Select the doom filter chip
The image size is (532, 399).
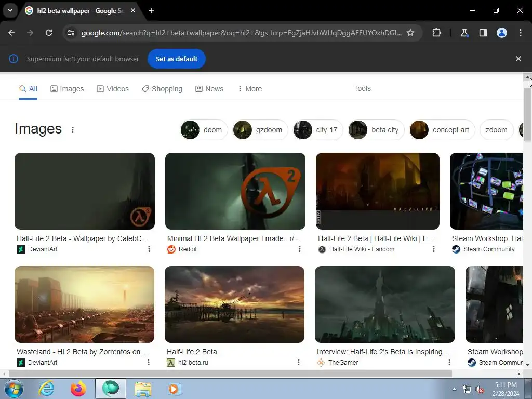pyautogui.click(x=204, y=130)
